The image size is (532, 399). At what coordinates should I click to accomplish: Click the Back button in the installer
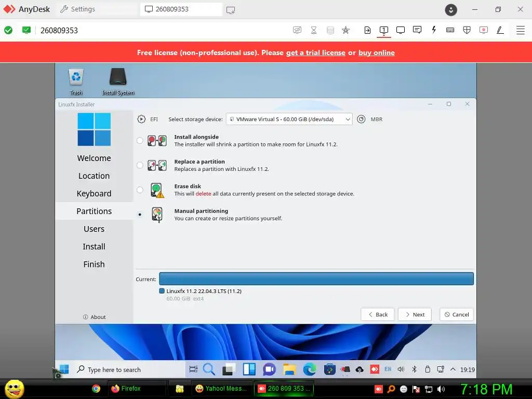(377, 314)
